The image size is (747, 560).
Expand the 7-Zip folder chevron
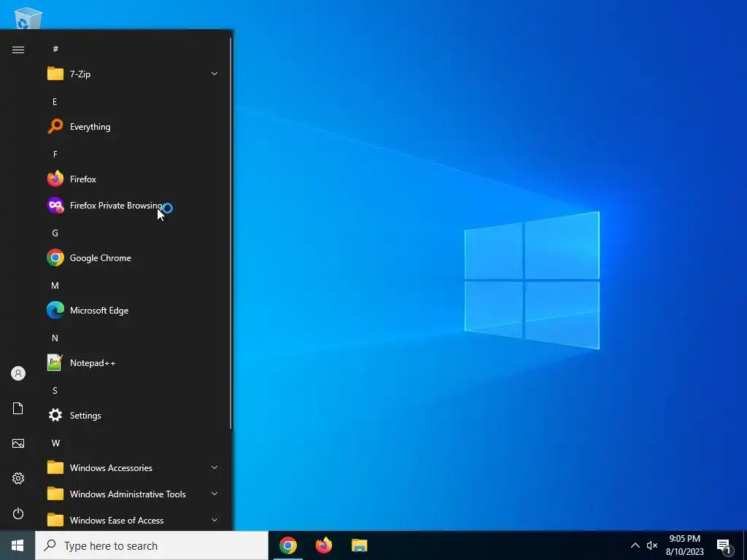tap(214, 74)
